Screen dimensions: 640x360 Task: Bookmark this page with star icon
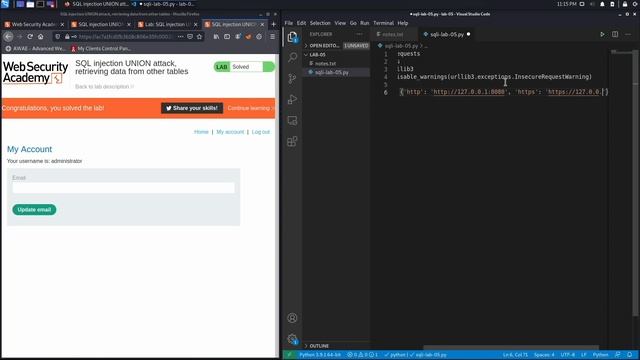click(x=199, y=37)
